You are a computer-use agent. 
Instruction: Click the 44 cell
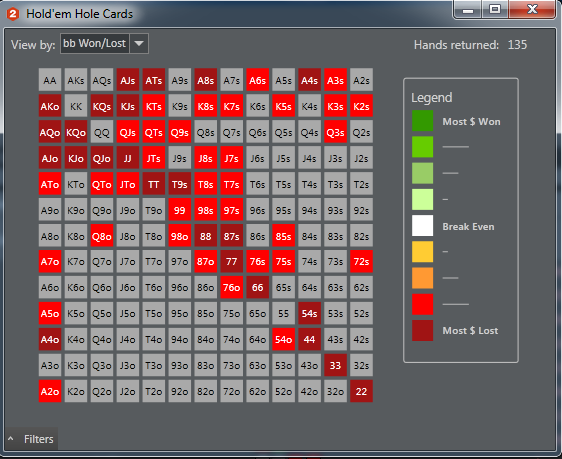point(309,339)
